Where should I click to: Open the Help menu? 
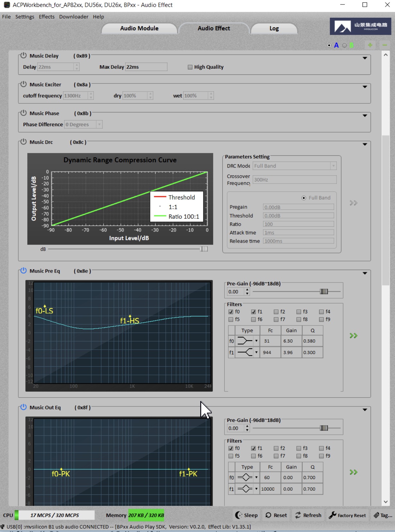click(98, 17)
